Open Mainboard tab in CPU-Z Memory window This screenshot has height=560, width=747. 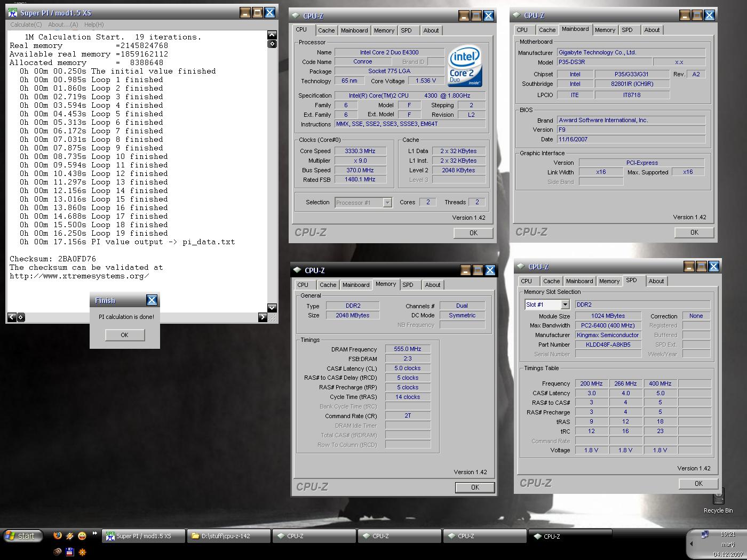coord(356,285)
